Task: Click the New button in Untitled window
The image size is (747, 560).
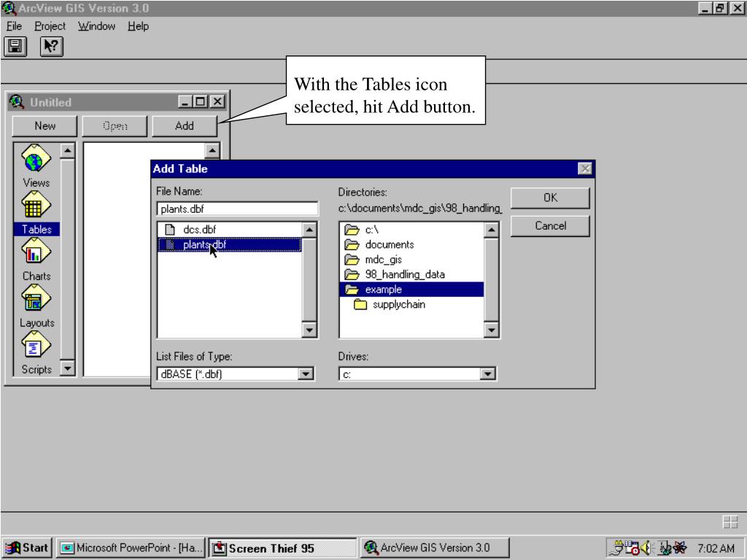Action: pyautogui.click(x=44, y=125)
